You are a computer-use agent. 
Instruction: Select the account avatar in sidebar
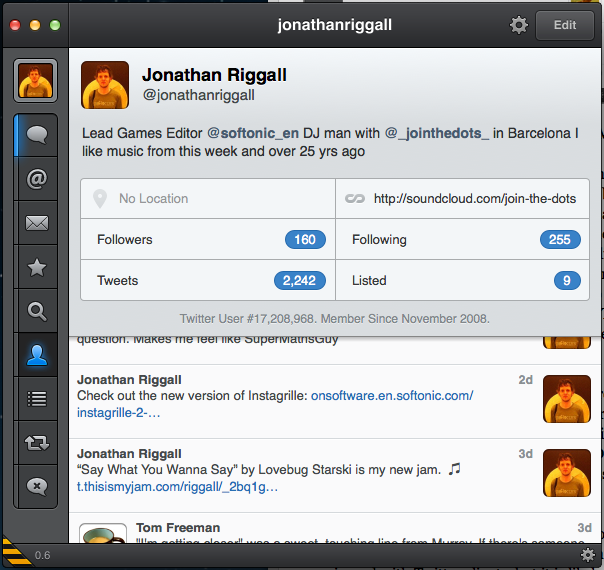click(35, 80)
